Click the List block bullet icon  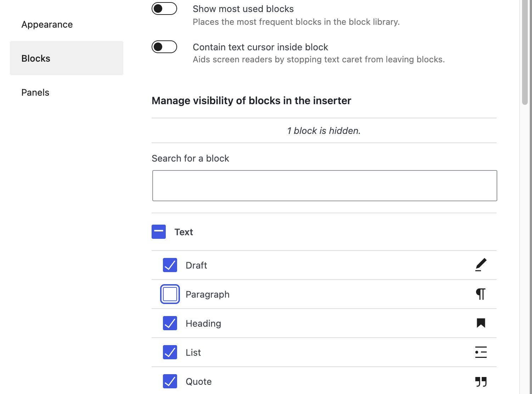[481, 352]
